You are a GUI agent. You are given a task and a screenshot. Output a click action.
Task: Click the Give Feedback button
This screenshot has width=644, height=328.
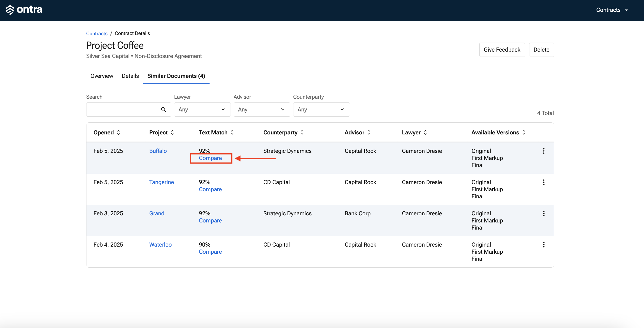click(x=502, y=49)
